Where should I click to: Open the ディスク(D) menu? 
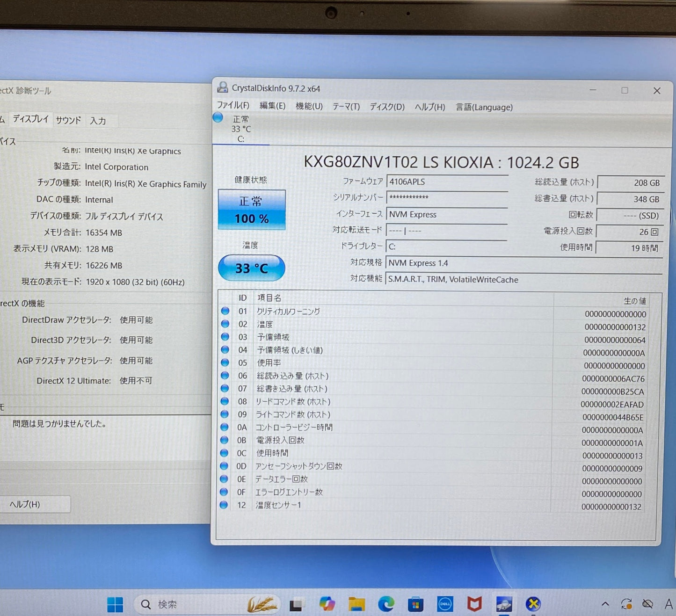coord(387,107)
